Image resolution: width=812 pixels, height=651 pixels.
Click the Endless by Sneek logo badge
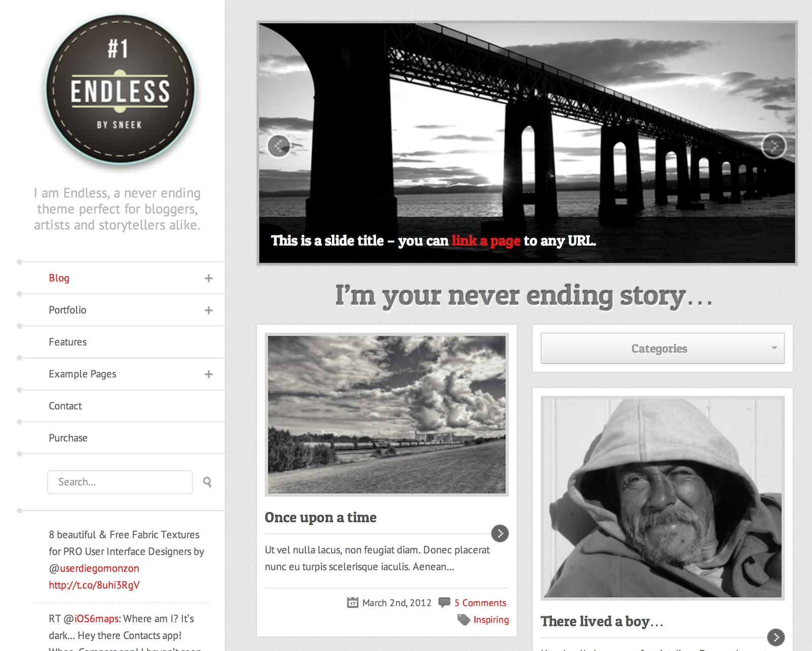[120, 90]
